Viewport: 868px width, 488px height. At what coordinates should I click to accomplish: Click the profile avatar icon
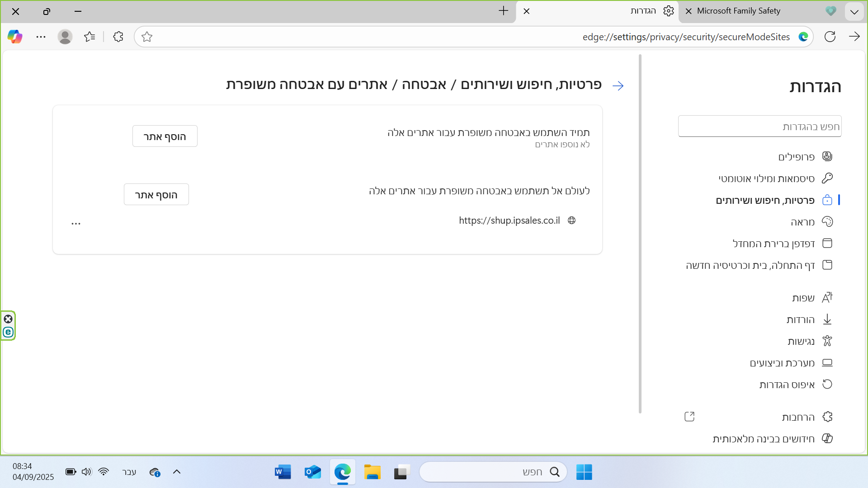point(65,37)
